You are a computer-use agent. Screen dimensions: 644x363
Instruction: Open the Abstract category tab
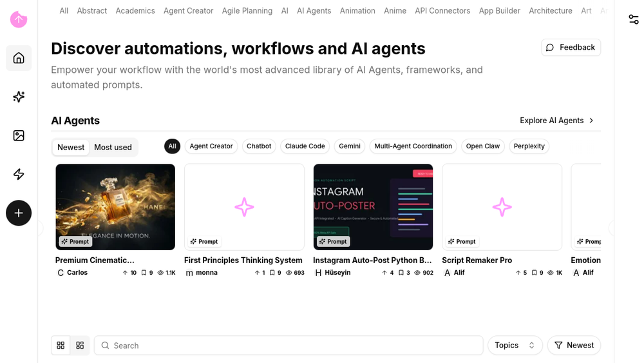coord(92,11)
